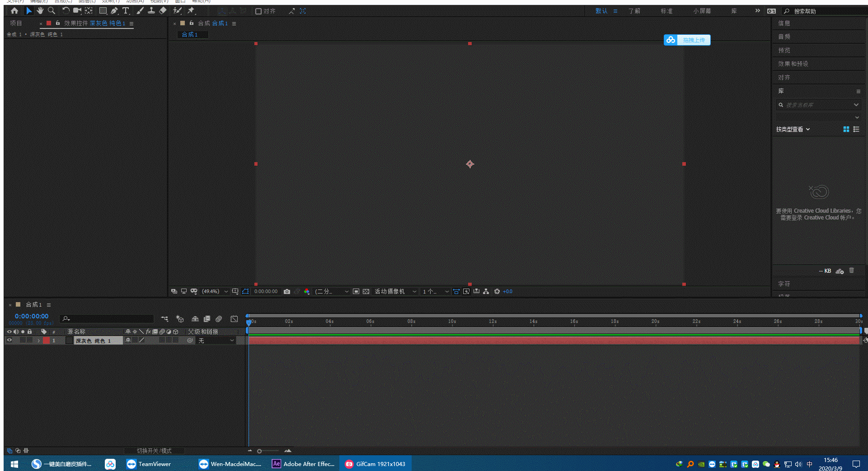868x471 pixels.
Task: Hide the 深灰色 纯色 1 layer with eye
Action: click(x=9, y=340)
